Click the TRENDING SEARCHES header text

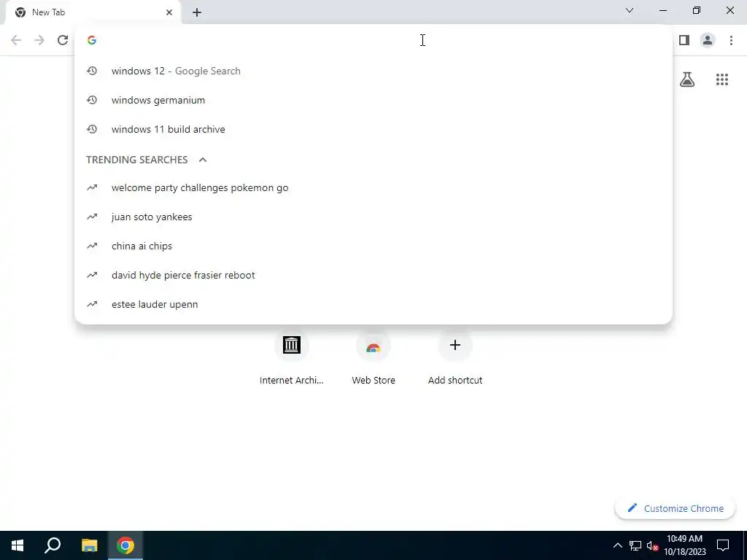[136, 160]
